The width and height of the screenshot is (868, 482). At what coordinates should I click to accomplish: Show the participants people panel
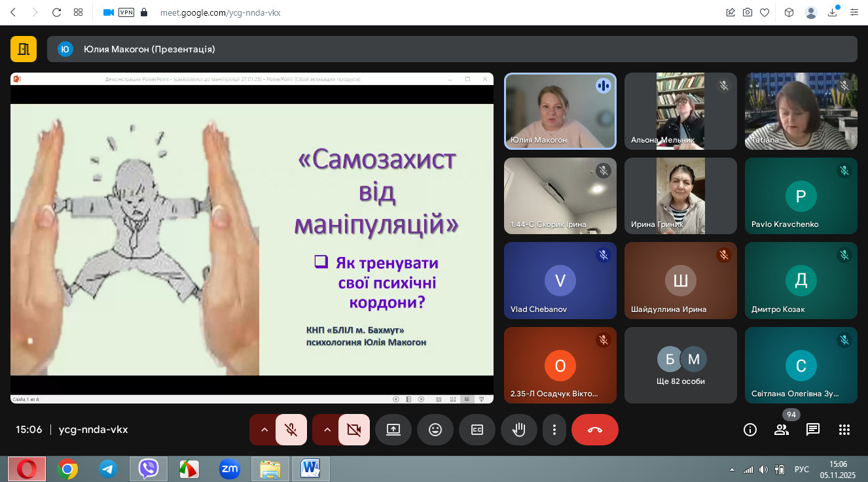[782, 430]
